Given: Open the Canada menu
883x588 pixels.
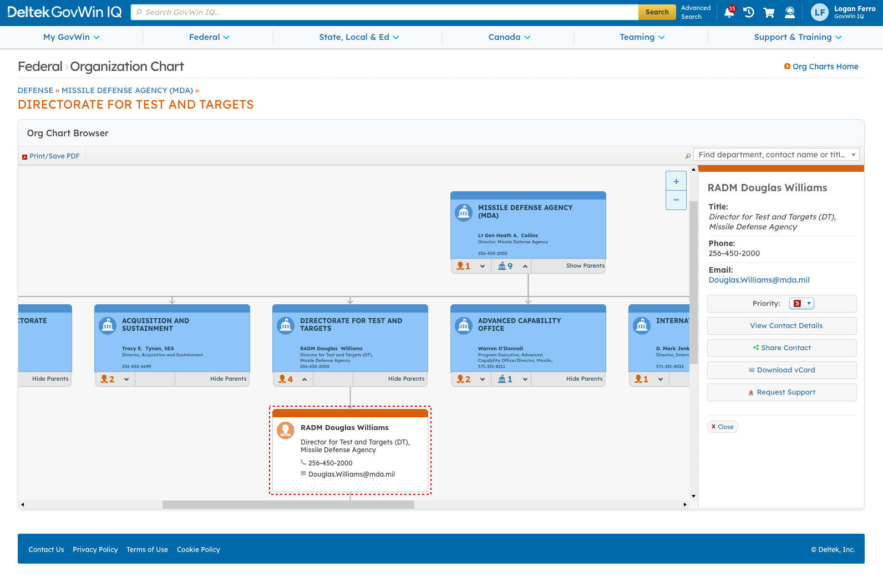Looking at the screenshot, I should point(509,37).
